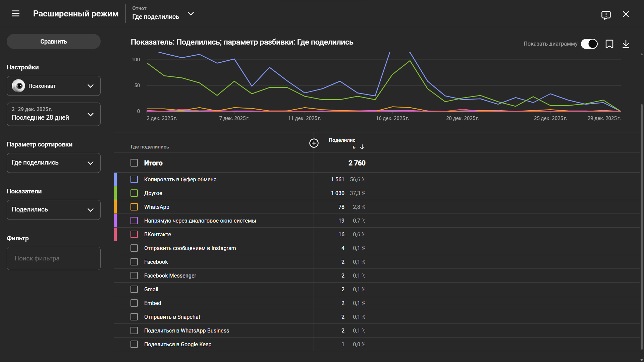This screenshot has height=362, width=644.
Task: Click the Другое green color swatch checkbox
Action: 134,193
